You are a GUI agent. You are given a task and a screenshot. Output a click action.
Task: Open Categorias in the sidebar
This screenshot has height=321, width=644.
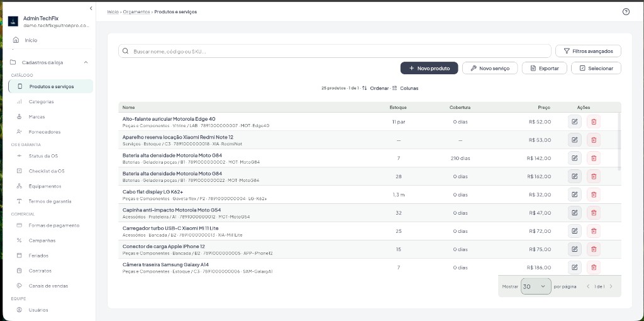(41, 101)
